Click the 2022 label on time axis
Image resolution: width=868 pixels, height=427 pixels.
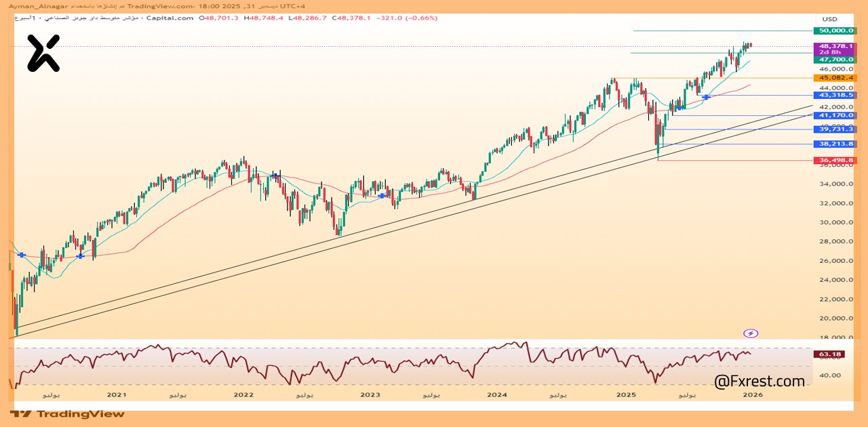tap(243, 394)
